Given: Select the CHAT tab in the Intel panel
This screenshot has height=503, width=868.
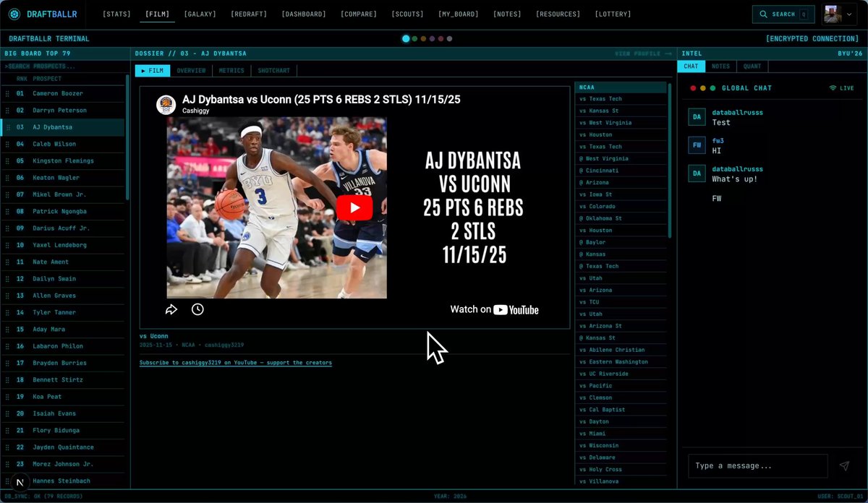Looking at the screenshot, I should pos(692,66).
